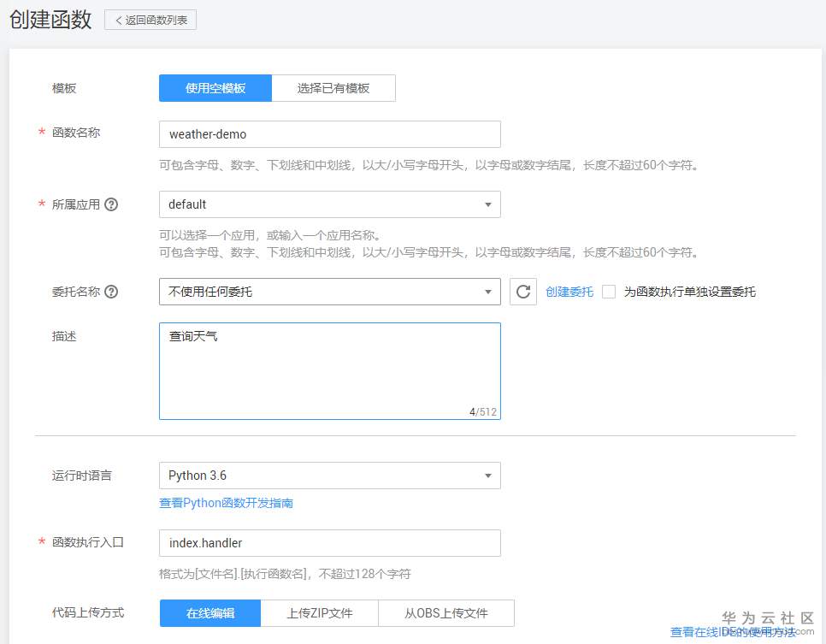Select the 使用空模板 option
The image size is (826, 644).
tap(215, 88)
